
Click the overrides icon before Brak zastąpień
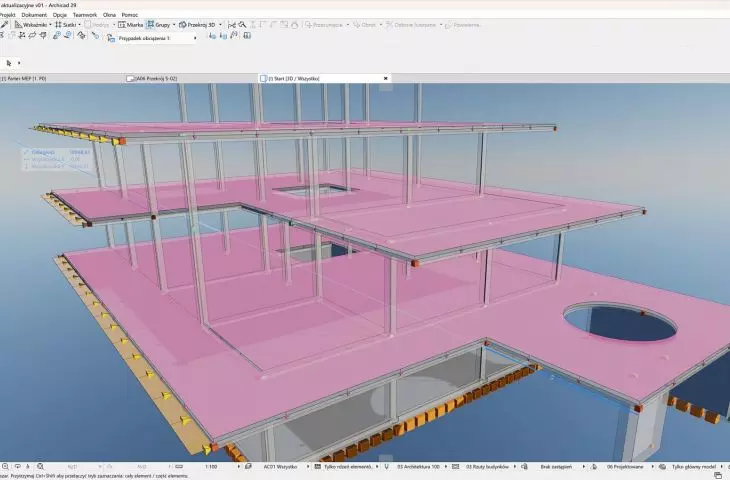click(524, 466)
